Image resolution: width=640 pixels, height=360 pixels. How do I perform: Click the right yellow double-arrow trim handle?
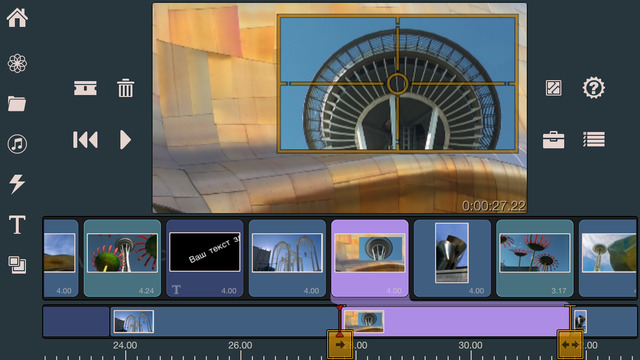click(570, 344)
